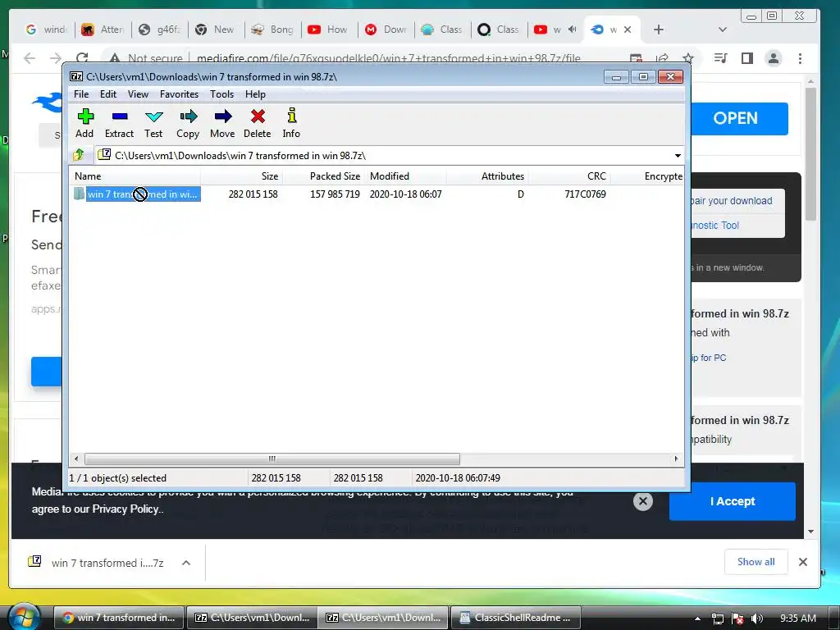The image size is (840, 630).
Task: Sort by the Name column header
Action: point(135,176)
